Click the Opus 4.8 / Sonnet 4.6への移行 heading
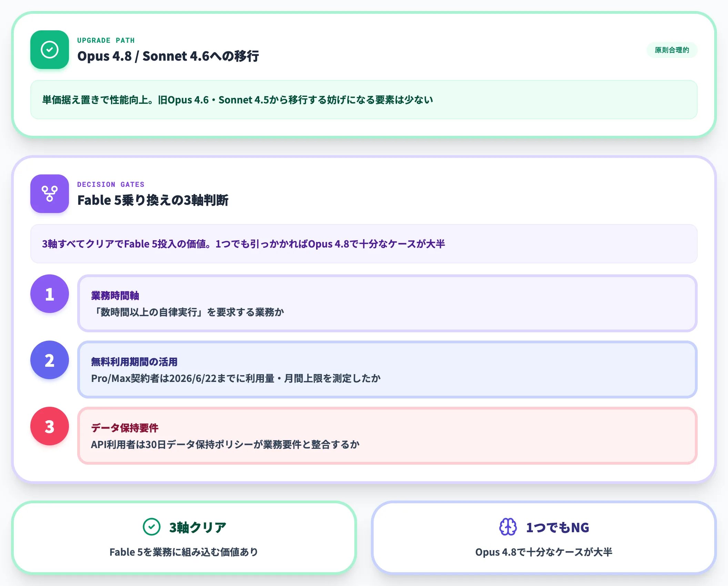 [x=168, y=56]
